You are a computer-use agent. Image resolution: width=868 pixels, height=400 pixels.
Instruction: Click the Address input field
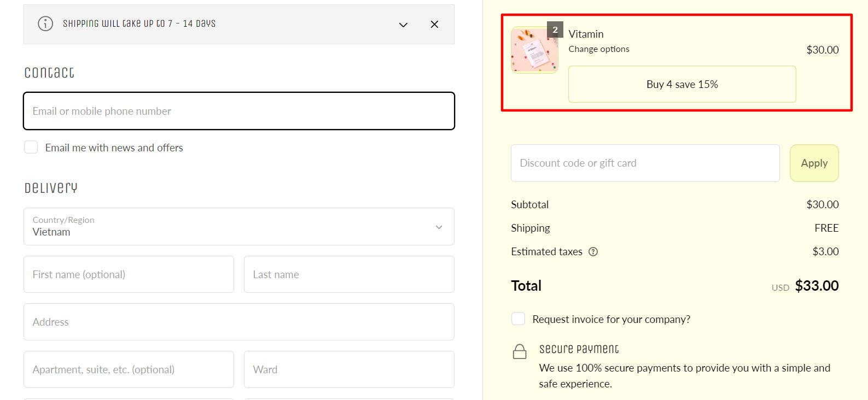click(x=239, y=322)
